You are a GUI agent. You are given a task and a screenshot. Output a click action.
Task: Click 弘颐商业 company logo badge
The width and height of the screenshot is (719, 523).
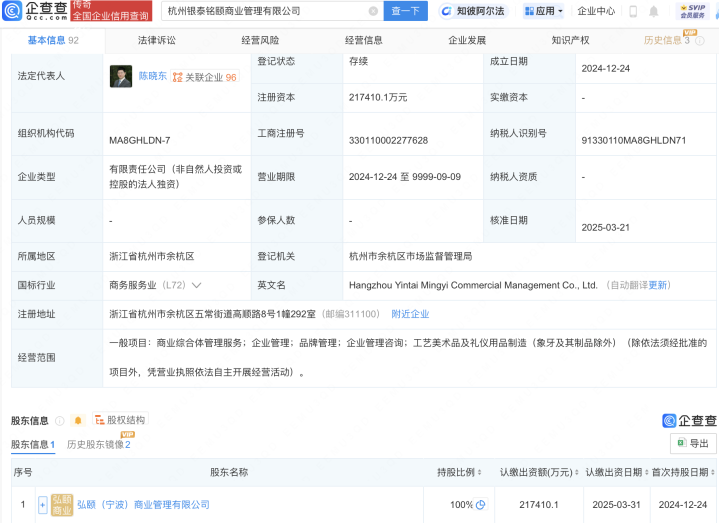pyautogui.click(x=62, y=505)
